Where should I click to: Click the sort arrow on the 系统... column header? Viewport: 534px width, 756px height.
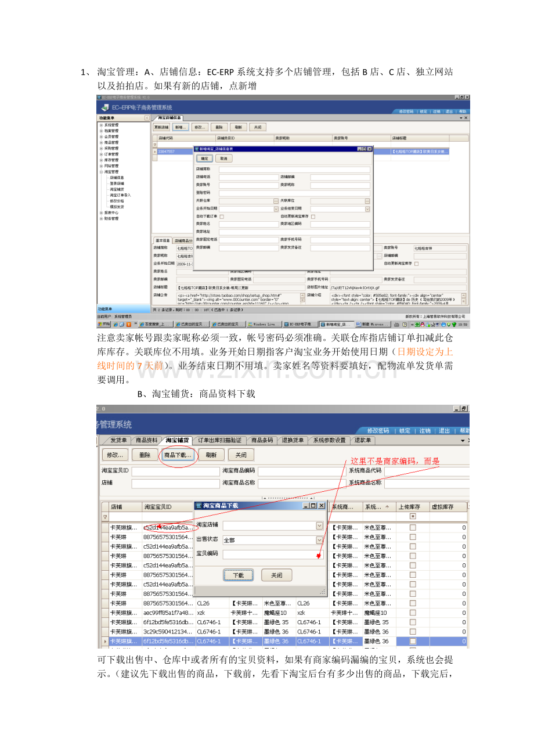[387, 506]
